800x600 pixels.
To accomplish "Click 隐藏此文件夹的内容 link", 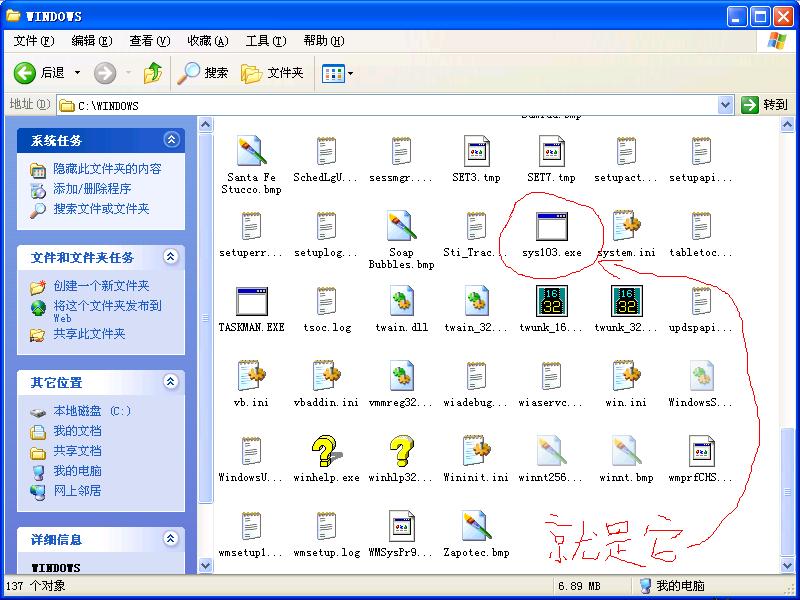I will (x=107, y=169).
